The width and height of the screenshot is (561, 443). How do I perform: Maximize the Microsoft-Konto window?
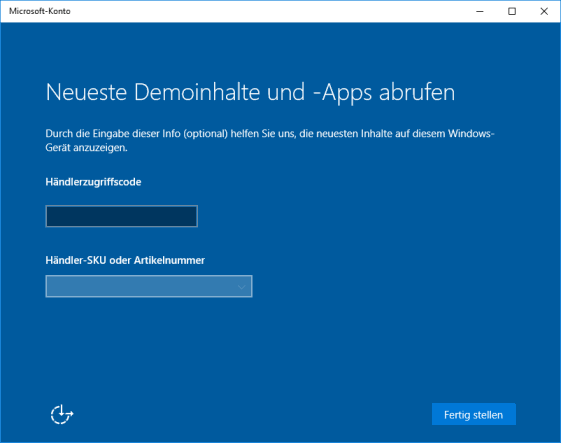coord(512,11)
